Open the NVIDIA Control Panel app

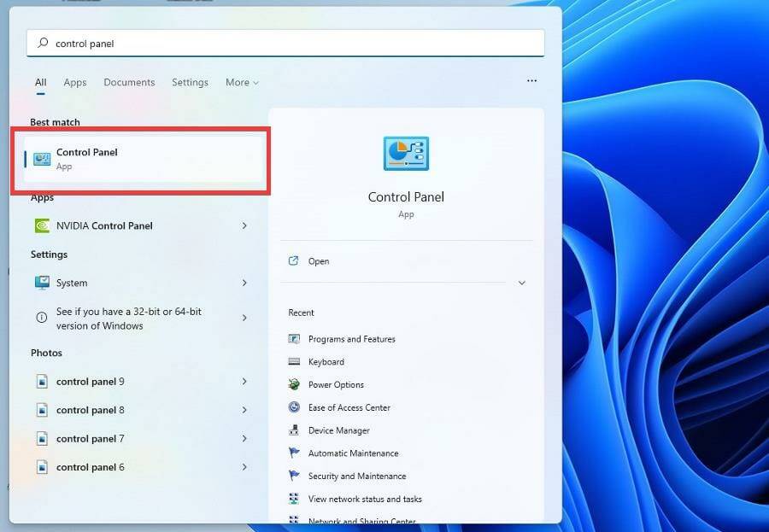pos(104,225)
